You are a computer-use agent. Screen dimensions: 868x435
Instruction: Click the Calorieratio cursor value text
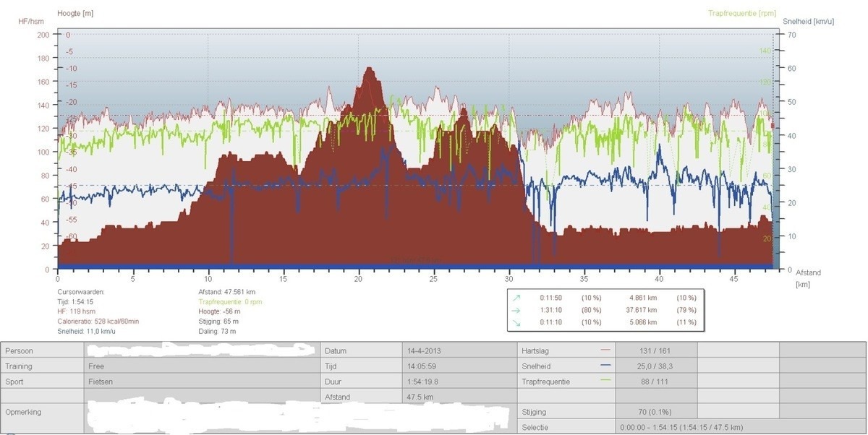click(x=100, y=322)
